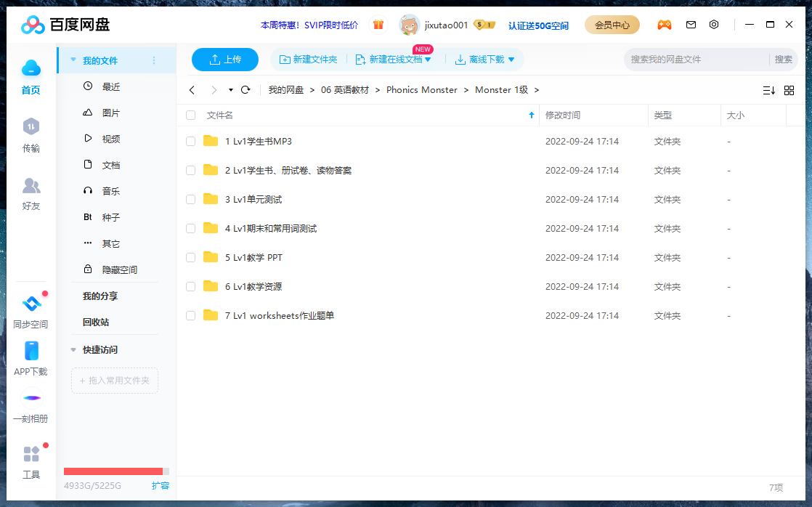Select 图片 category in the left panel
This screenshot has width=812, height=507.
(110, 113)
